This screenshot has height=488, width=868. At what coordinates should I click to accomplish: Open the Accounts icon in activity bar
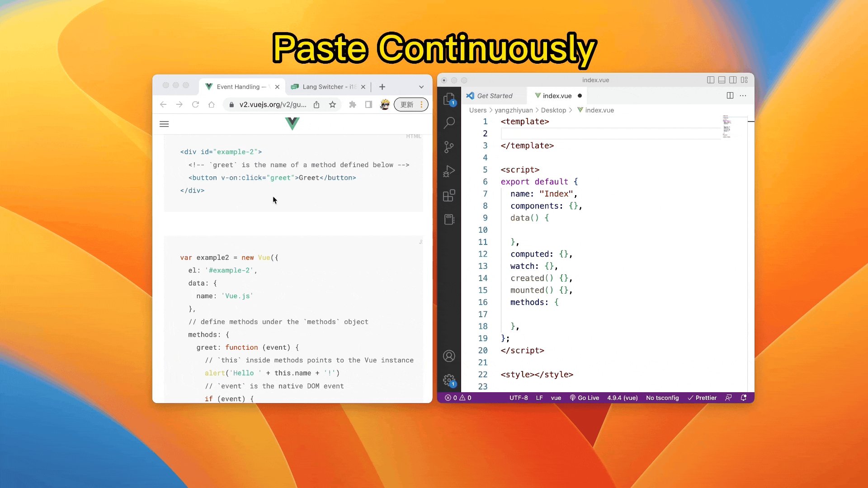pos(449,356)
